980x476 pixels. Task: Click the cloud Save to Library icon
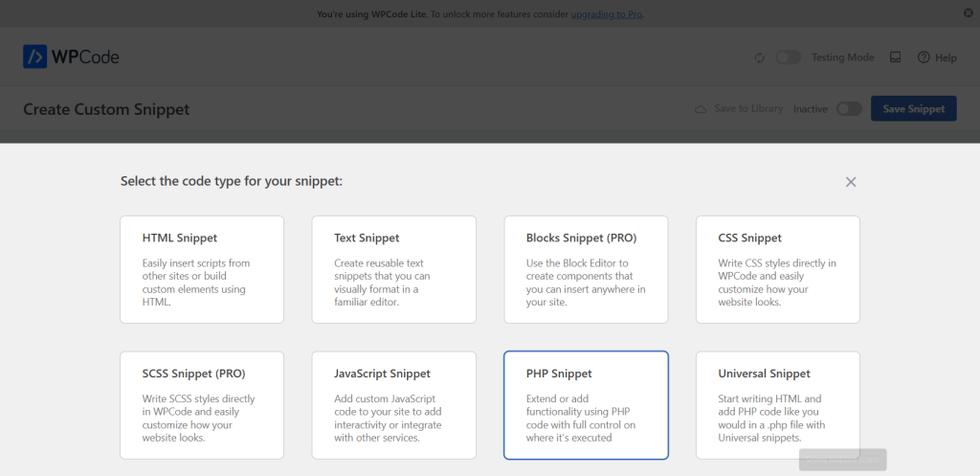point(702,109)
